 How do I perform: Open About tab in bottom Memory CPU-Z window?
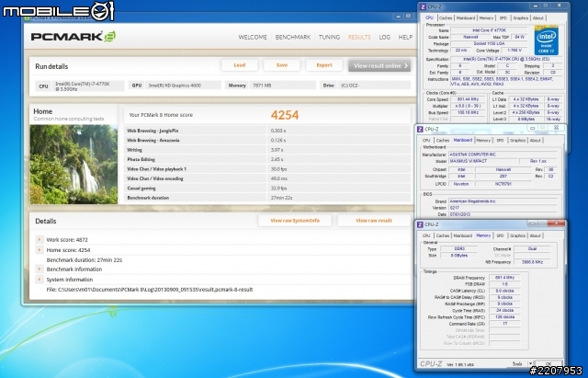pyautogui.click(x=535, y=235)
